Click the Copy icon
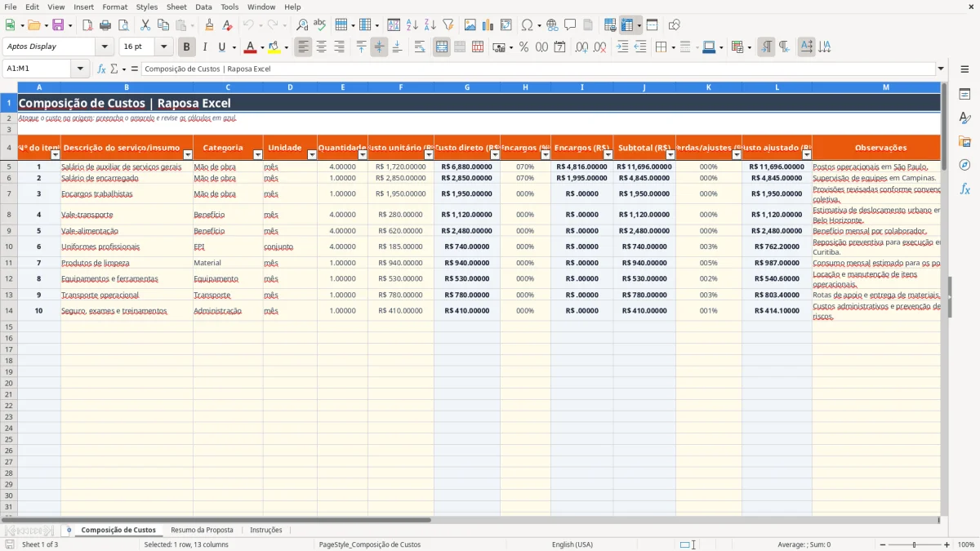This screenshot has height=551, width=980. (163, 25)
